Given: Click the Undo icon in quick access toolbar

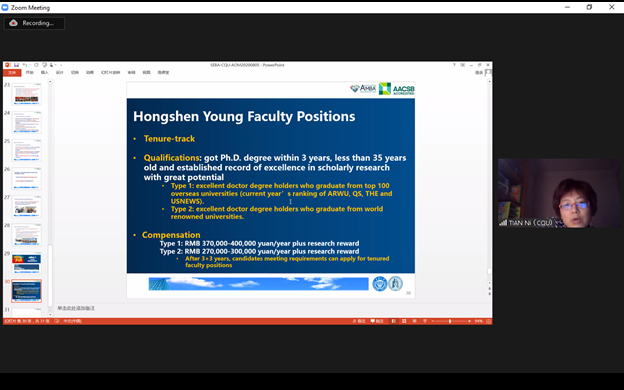Looking at the screenshot, I should pyautogui.click(x=25, y=65).
